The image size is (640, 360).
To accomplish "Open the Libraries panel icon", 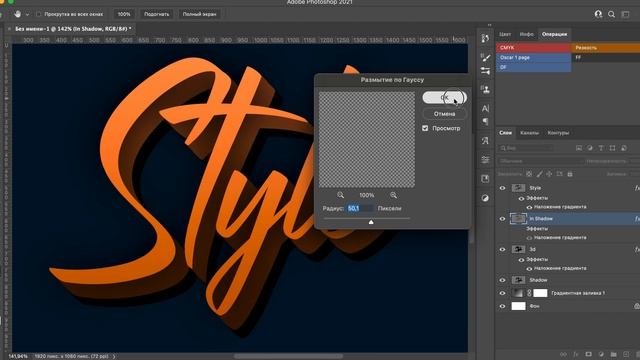I will [x=485, y=179].
